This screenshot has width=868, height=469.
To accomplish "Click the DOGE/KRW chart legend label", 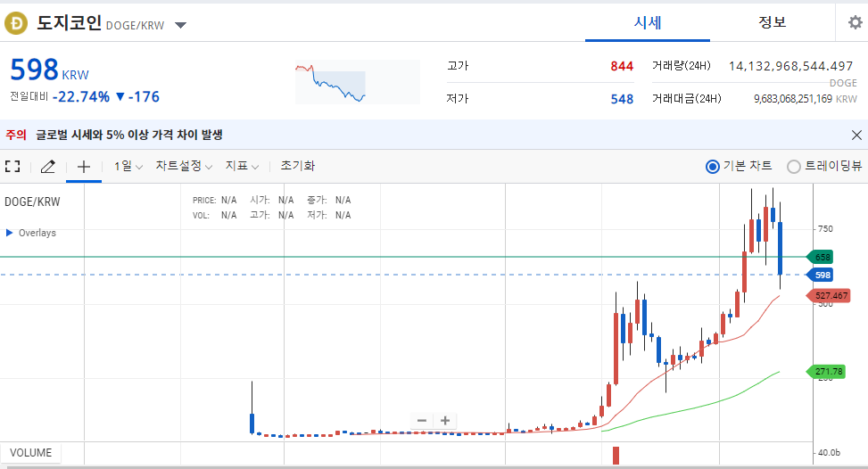I will [x=32, y=202].
